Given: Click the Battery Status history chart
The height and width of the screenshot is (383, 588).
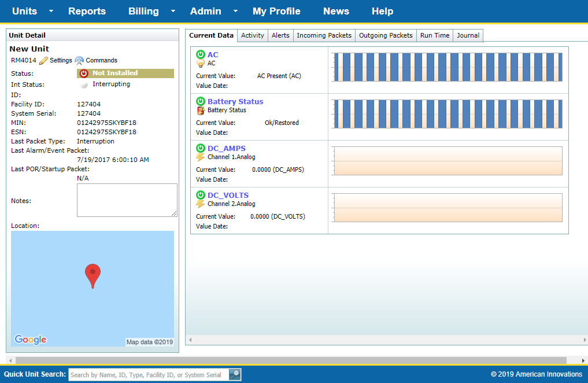Looking at the screenshot, I should click(448, 114).
